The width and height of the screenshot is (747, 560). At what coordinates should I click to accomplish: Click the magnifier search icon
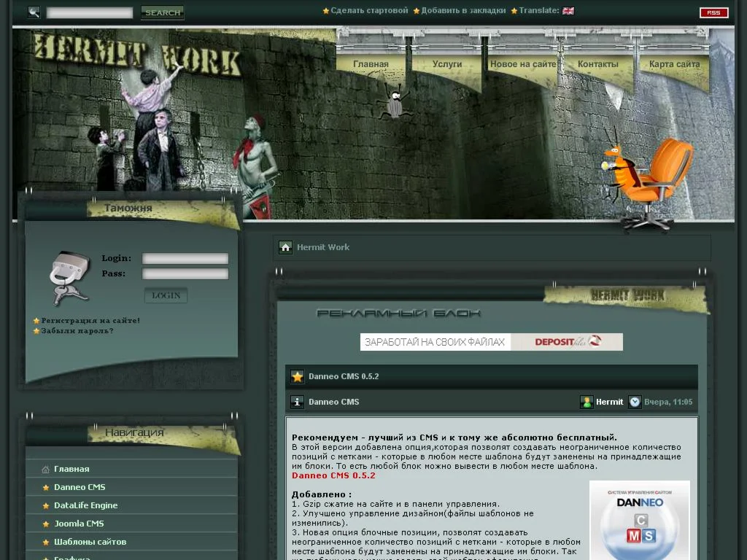34,12
